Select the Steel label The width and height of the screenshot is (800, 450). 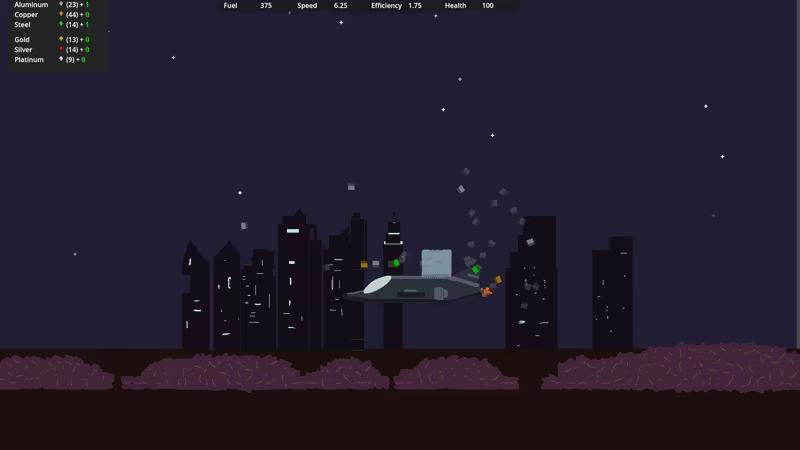22,24
